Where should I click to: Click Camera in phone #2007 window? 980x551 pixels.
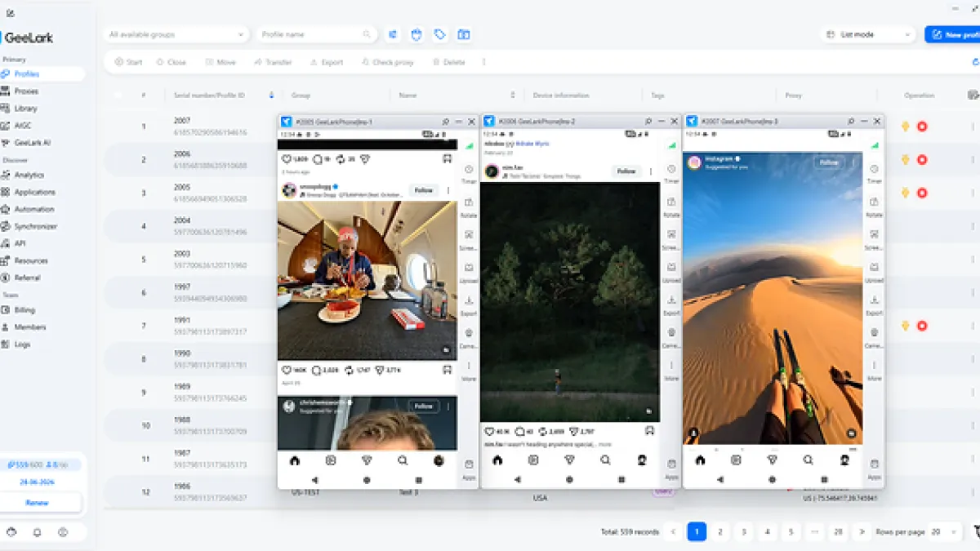click(874, 338)
